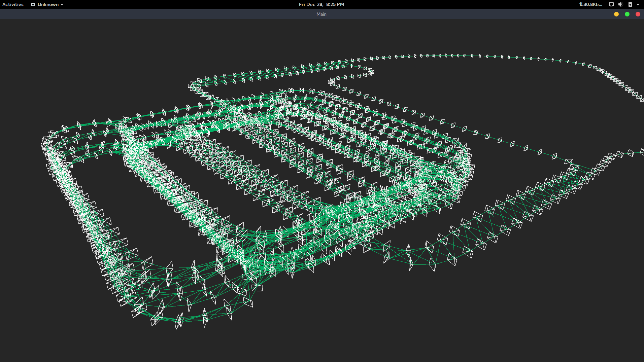Open the volume speaker icon
644x362 pixels.
click(x=620, y=4)
